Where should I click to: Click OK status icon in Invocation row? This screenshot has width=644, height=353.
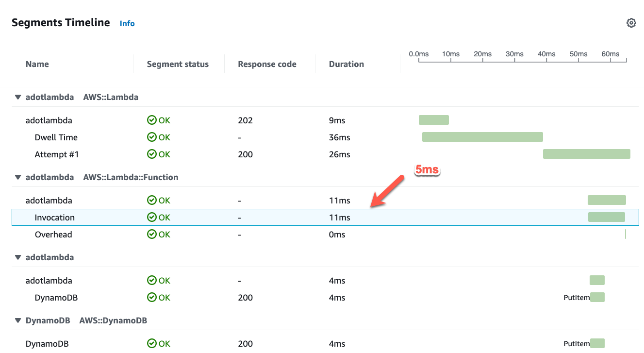(x=152, y=218)
